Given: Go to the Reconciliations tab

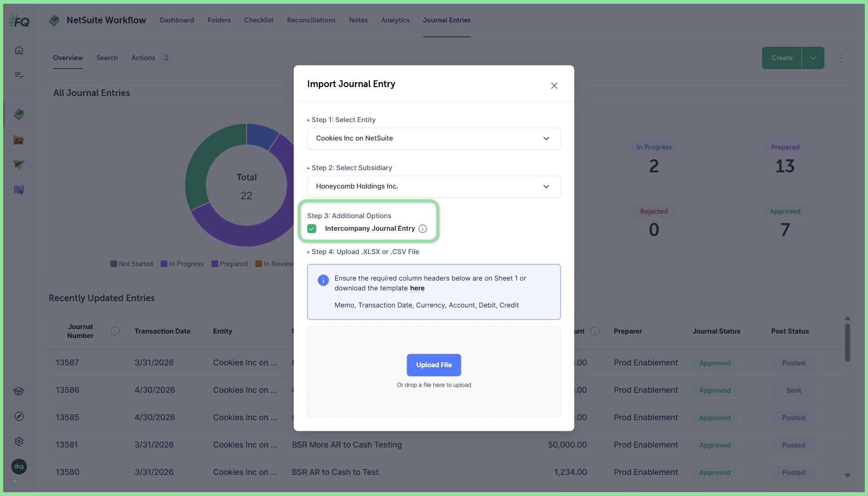Looking at the screenshot, I should click(311, 20).
